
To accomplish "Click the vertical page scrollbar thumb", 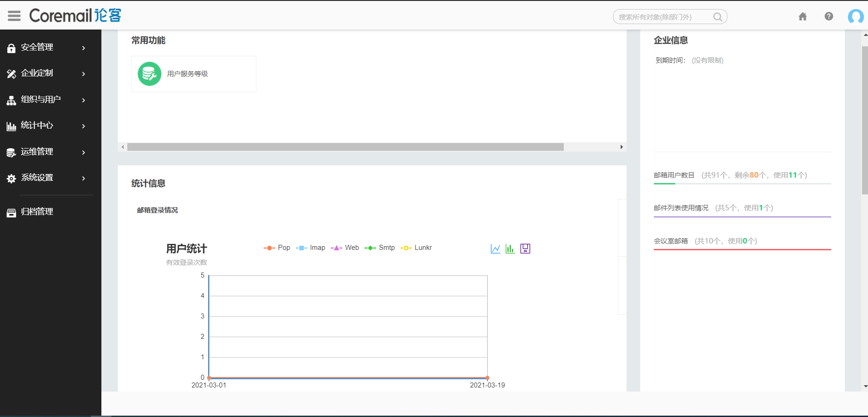I will tap(865, 120).
